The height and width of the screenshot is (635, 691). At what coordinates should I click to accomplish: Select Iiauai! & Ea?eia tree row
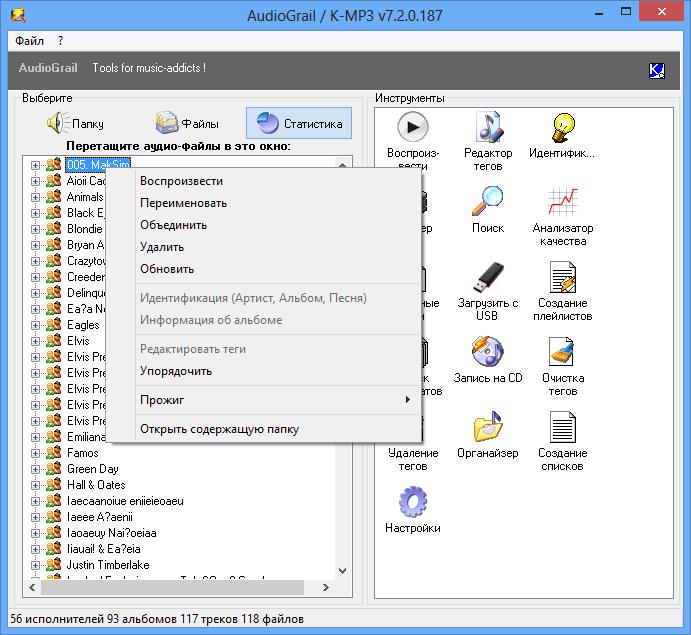pos(104,549)
